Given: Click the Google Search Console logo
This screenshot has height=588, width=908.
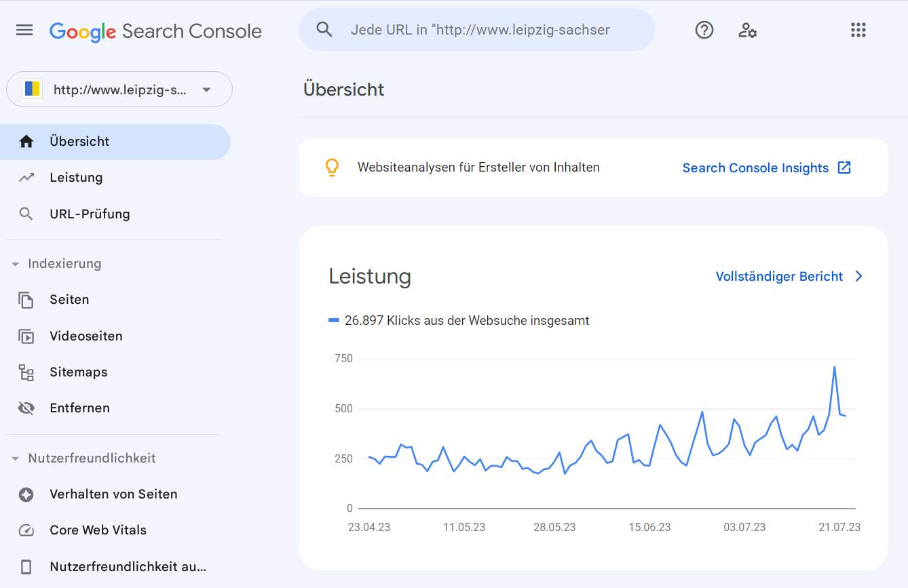Looking at the screenshot, I should click(155, 31).
